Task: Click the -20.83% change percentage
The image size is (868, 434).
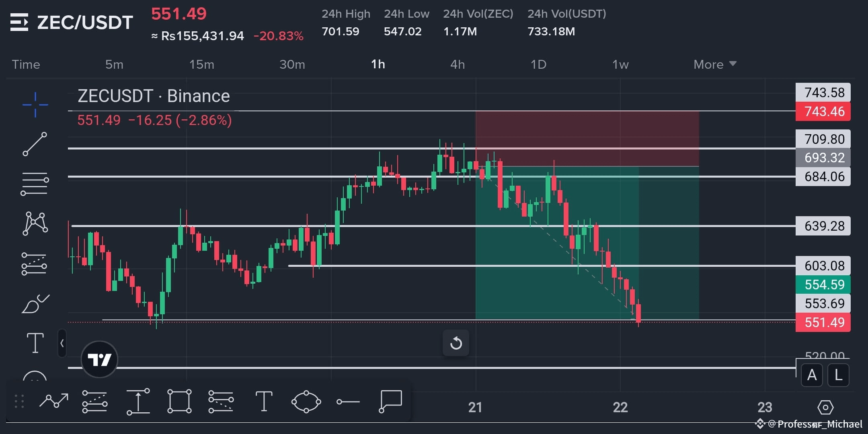Action: pos(278,36)
